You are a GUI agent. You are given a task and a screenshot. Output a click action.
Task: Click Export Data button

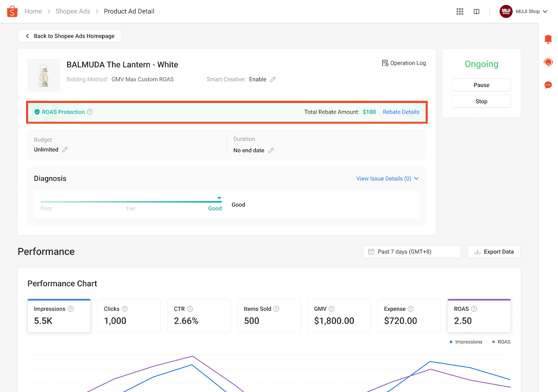point(494,252)
